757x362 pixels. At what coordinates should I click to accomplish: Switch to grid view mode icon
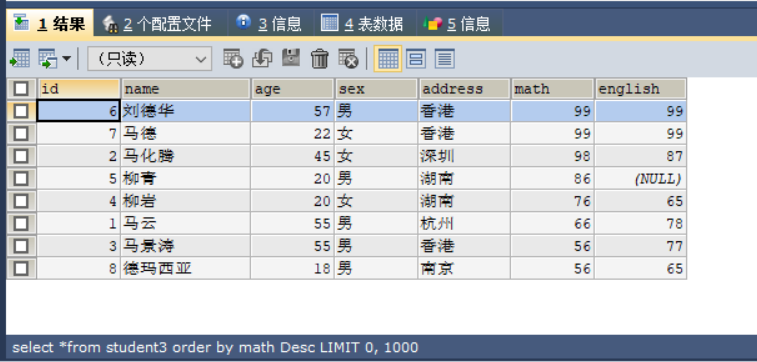pyautogui.click(x=388, y=59)
